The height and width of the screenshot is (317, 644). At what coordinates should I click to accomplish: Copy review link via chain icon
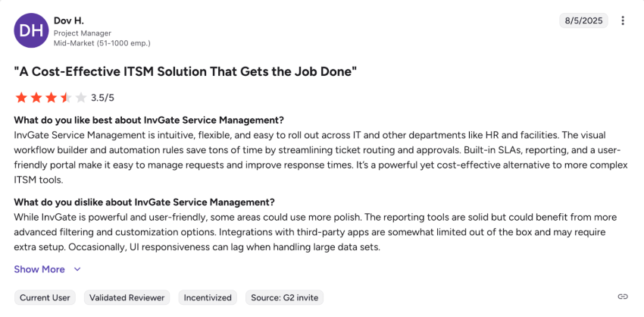[x=623, y=297]
